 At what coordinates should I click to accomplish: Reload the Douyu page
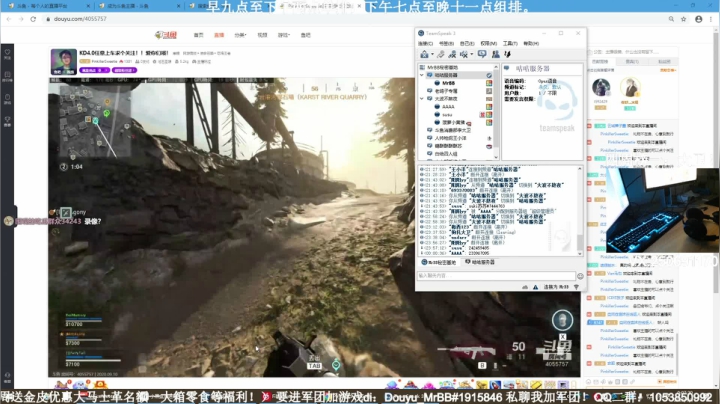point(33,19)
